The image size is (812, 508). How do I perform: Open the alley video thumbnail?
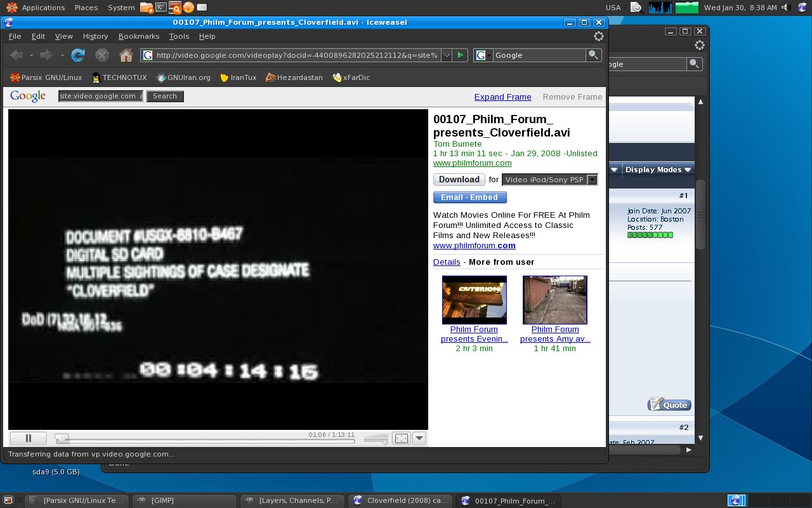pos(555,300)
